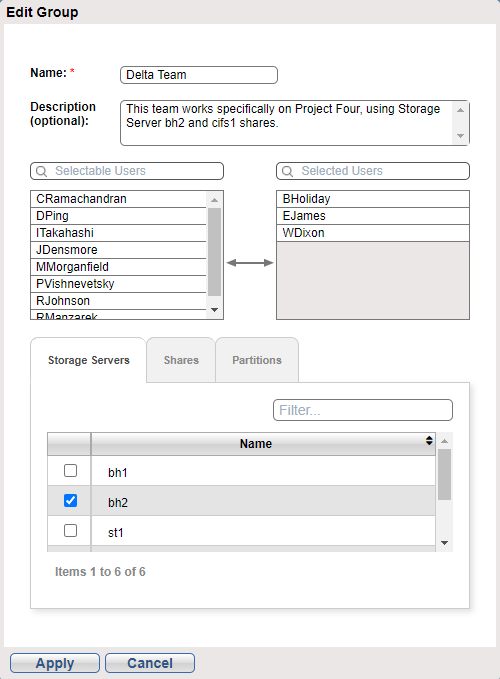This screenshot has width=500, height=679.
Task: Click the selectable users list scroll-up arrow
Action: tap(214, 200)
